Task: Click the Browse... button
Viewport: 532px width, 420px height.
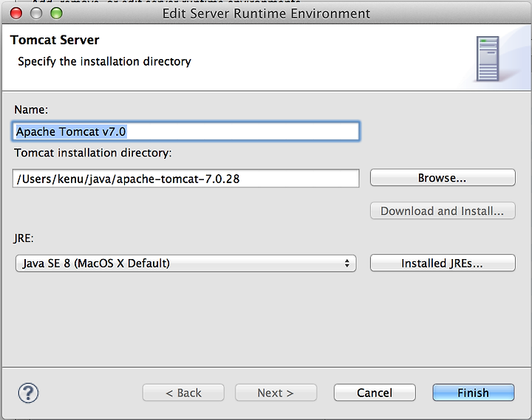Action: tap(443, 178)
